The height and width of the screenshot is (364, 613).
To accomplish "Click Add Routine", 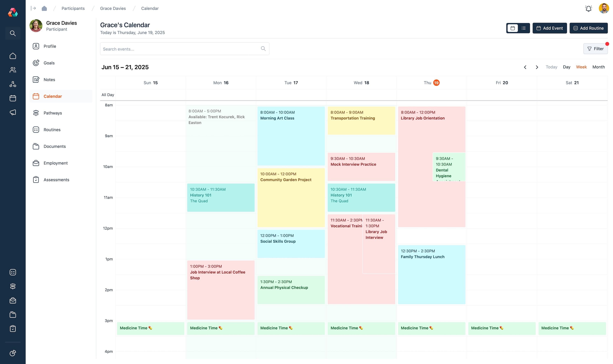I will tap(588, 28).
